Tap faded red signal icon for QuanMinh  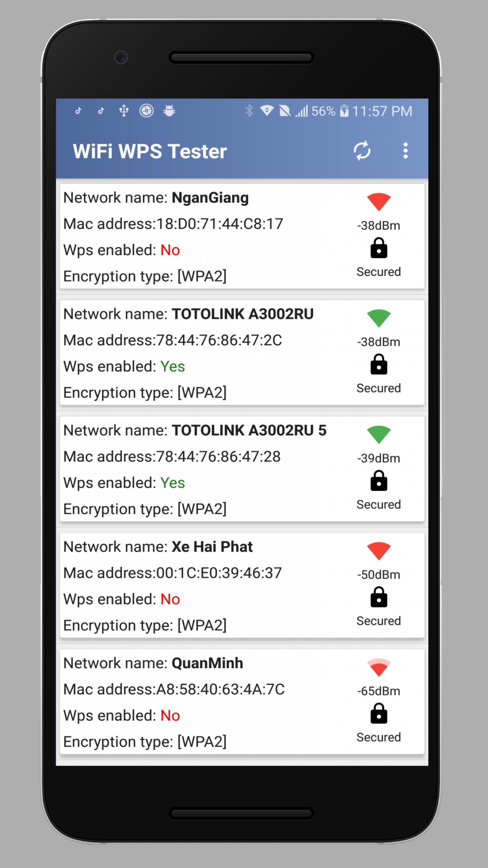coord(379,667)
